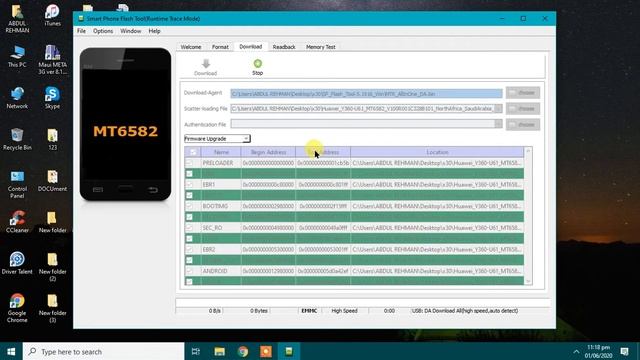Click the orange app icon in taskbar

click(x=266, y=351)
